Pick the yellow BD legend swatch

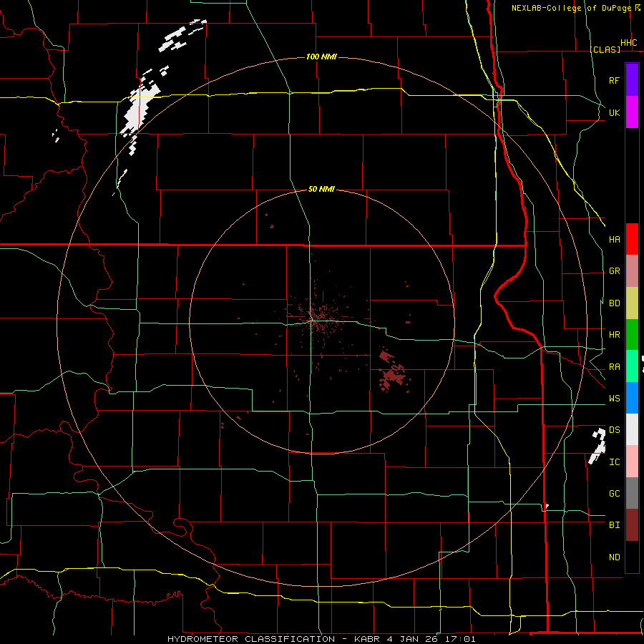(632, 303)
